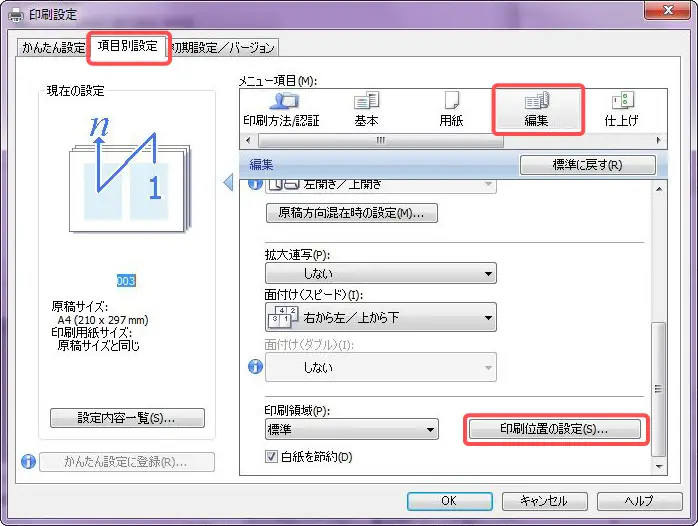The width and height of the screenshot is (698, 526).
Task: Open the 印刷方法/認証 menu icon
Action: (x=281, y=110)
